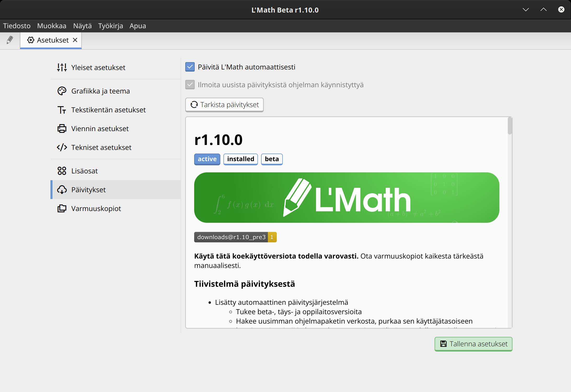Select Päivitykset section
The height and width of the screenshot is (392, 571).
(x=116, y=190)
